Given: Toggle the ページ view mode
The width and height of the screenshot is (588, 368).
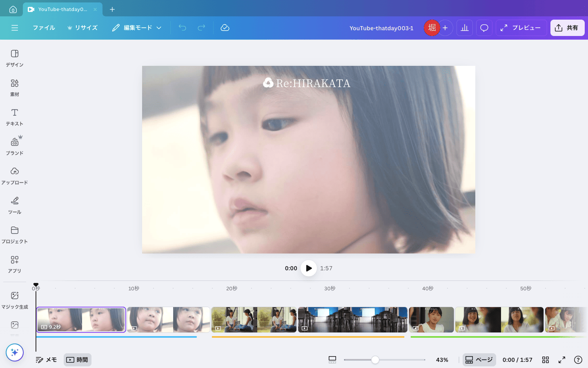Looking at the screenshot, I should pyautogui.click(x=479, y=360).
